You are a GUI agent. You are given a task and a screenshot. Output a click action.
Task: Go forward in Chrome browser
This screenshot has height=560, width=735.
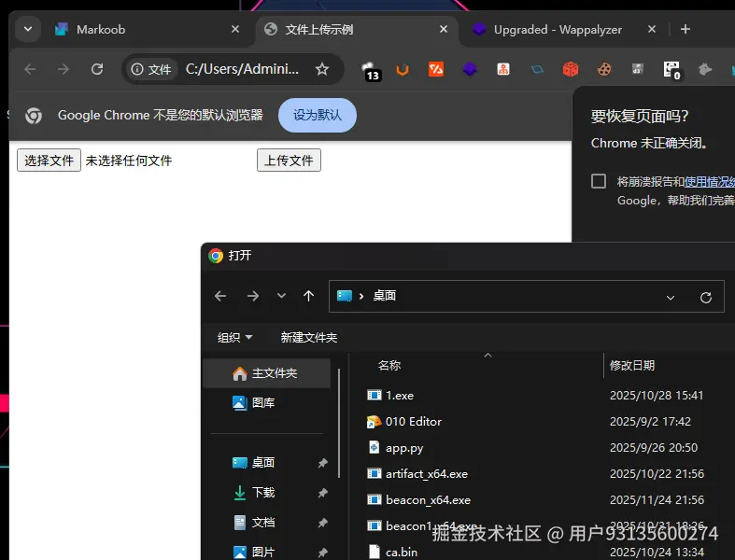click(64, 69)
